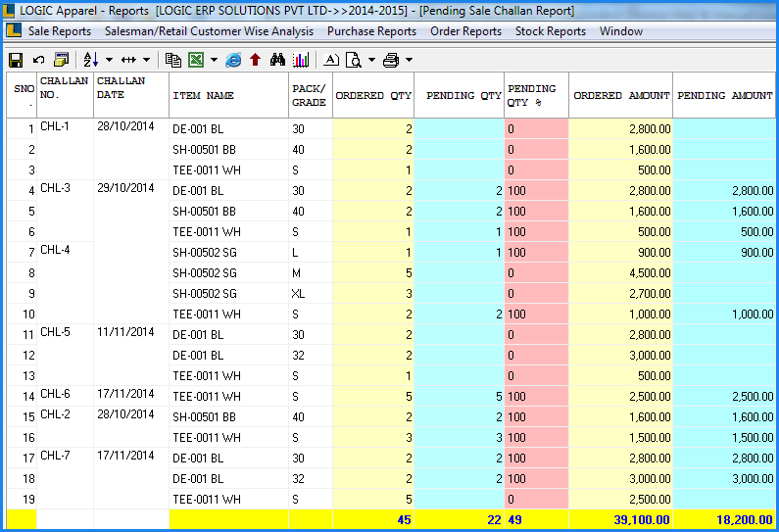Click ordered amount 2,700.00 cell
Viewport: 779px width, 532px height.
[621, 294]
